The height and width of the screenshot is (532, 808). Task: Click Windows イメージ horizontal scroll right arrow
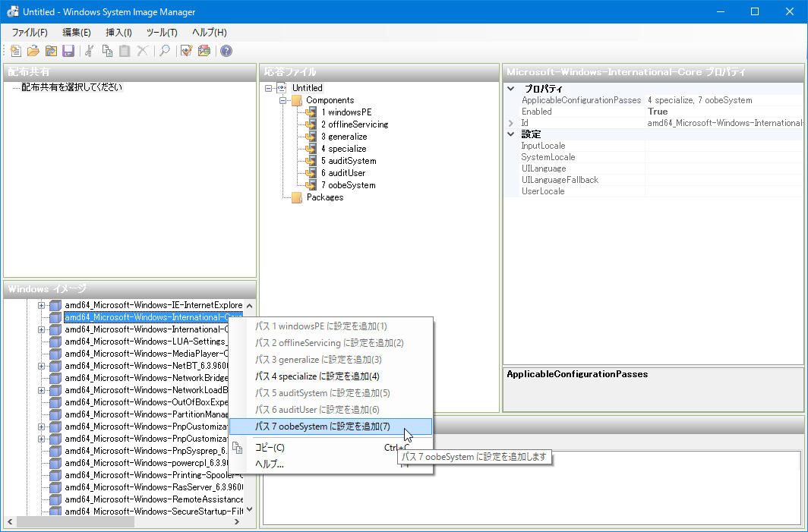[x=237, y=521]
